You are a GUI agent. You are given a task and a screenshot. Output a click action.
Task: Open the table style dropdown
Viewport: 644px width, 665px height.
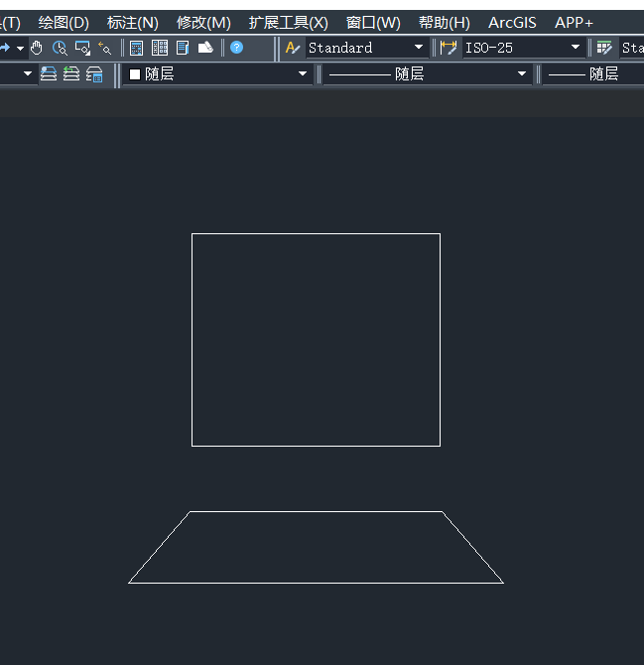[632, 48]
